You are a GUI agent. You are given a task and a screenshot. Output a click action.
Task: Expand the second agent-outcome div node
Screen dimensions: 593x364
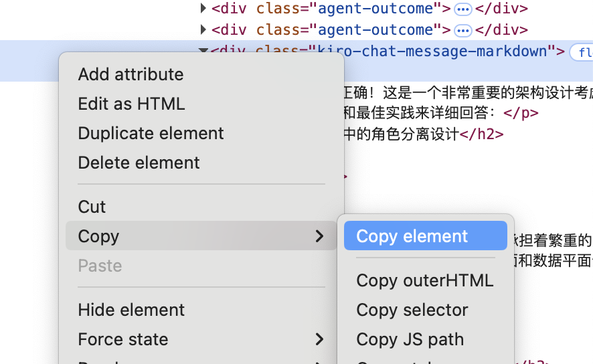coord(203,30)
